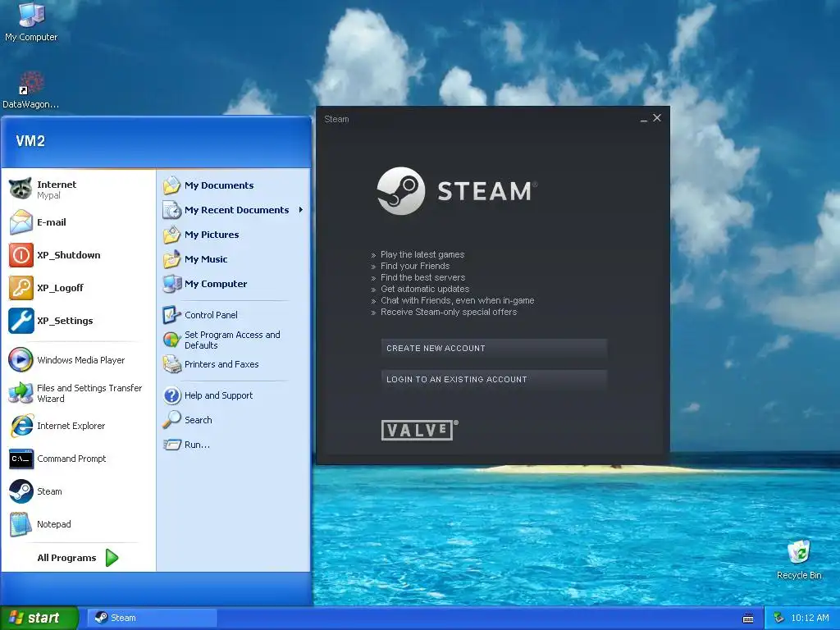Click the 10:12 AM taskbar clock
Screen dimensions: 840x630
tap(810, 618)
